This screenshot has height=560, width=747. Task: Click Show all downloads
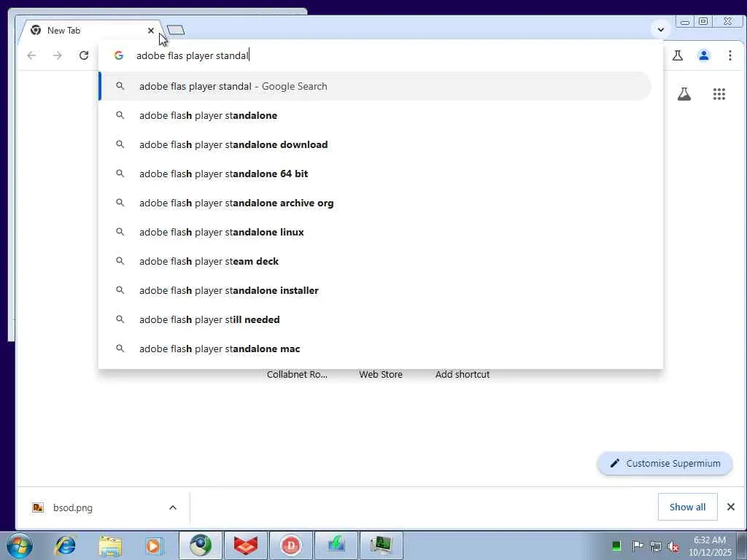click(x=687, y=507)
